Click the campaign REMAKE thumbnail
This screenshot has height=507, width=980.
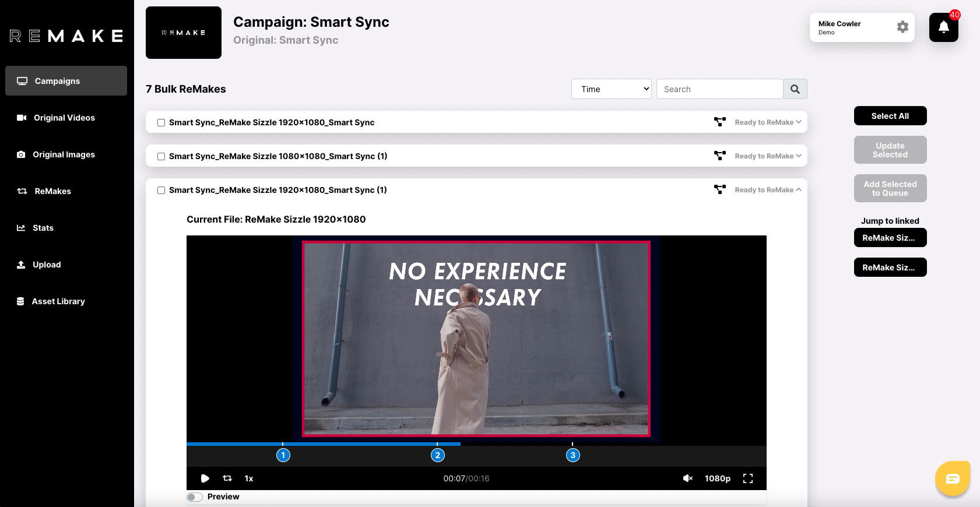click(x=184, y=33)
